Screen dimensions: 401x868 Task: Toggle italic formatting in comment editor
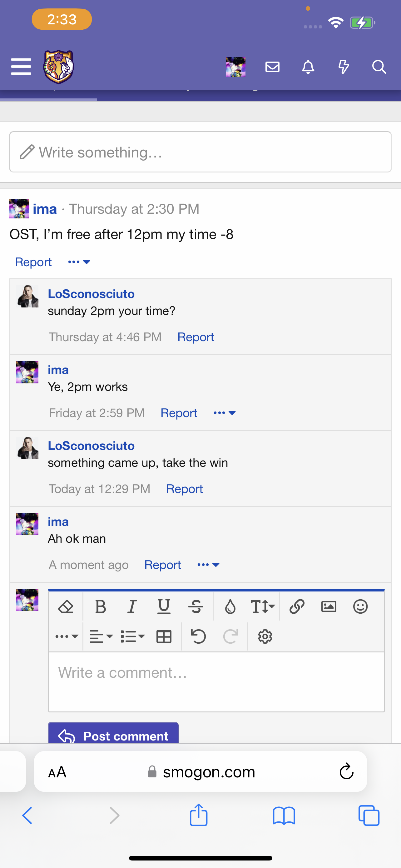(x=132, y=606)
